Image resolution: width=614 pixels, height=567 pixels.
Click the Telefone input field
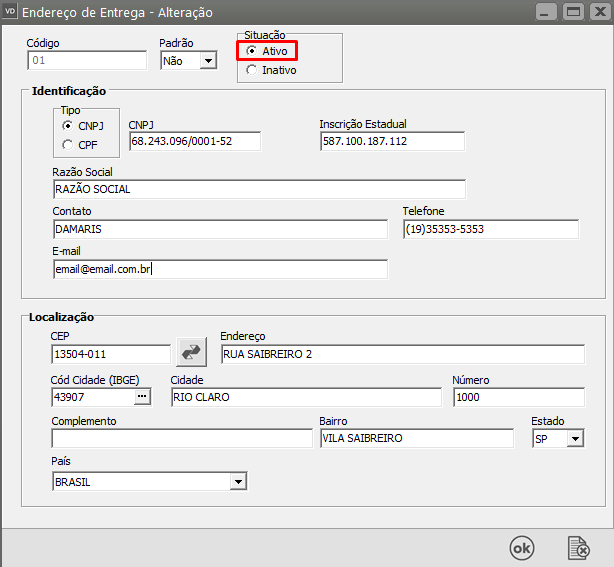(x=490, y=229)
